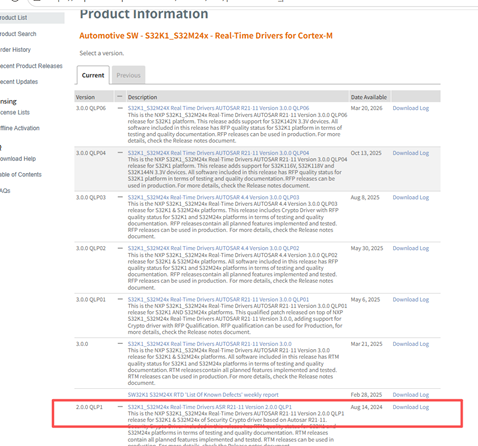Open the Version 3.0.0 QLP03 release link

click(x=213, y=197)
